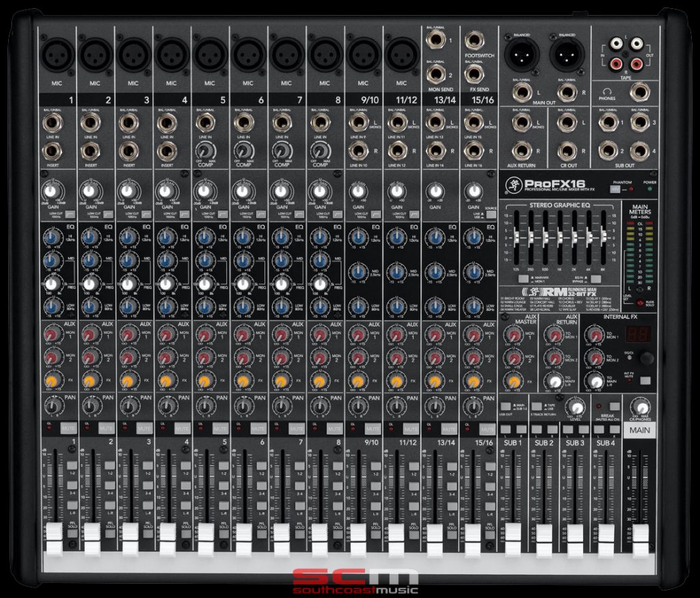Click the channel 5 COMP knob
Screen dimensions: 700x598
click(x=204, y=150)
